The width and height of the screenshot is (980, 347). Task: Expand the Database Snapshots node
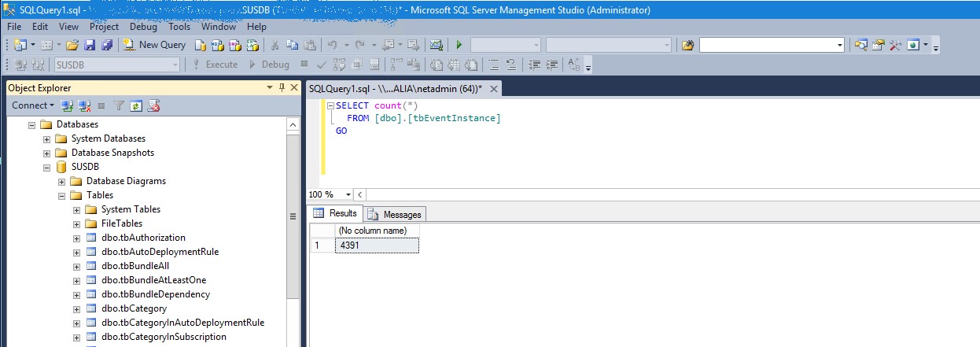click(47, 153)
